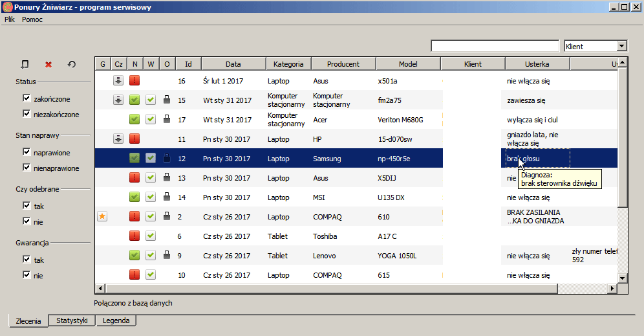Click the padlock icon in row 15
This screenshot has height=336, width=644.
167,100
